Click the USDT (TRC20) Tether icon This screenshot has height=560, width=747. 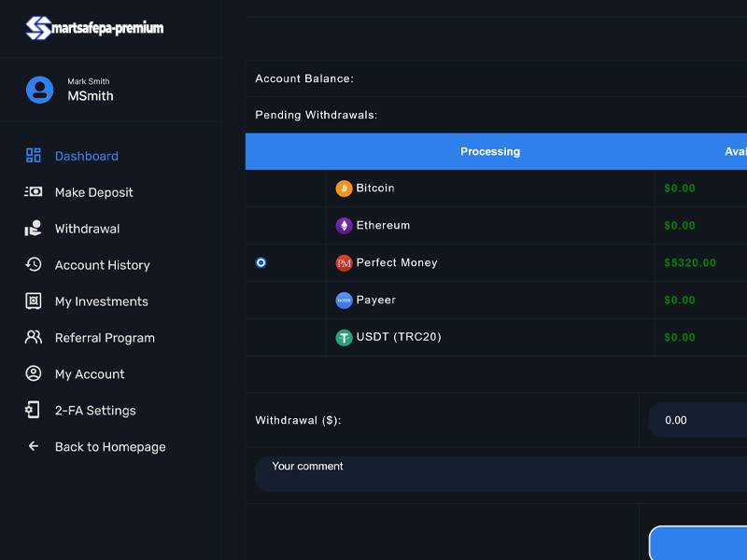pos(344,338)
